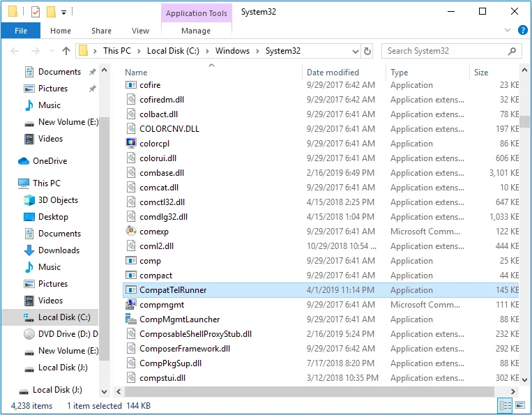Select ComposableShellProxyStub.dll file

coord(195,334)
